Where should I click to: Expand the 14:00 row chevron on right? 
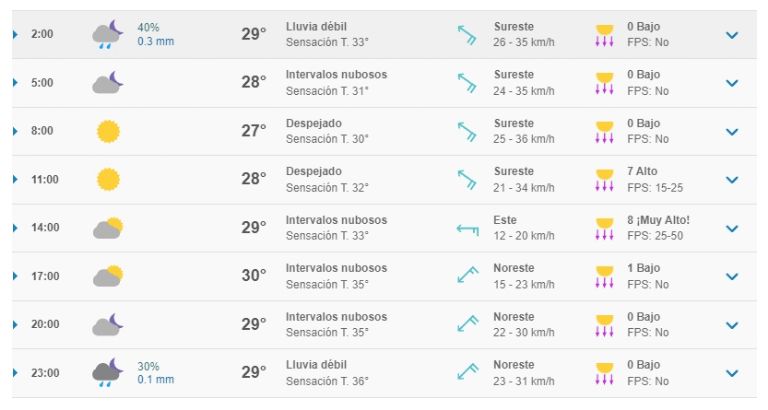(x=732, y=228)
